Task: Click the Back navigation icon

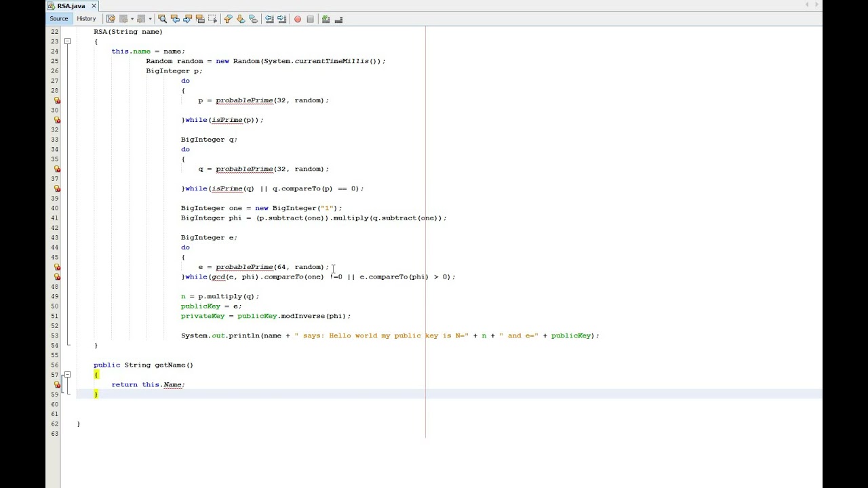Action: [x=123, y=19]
